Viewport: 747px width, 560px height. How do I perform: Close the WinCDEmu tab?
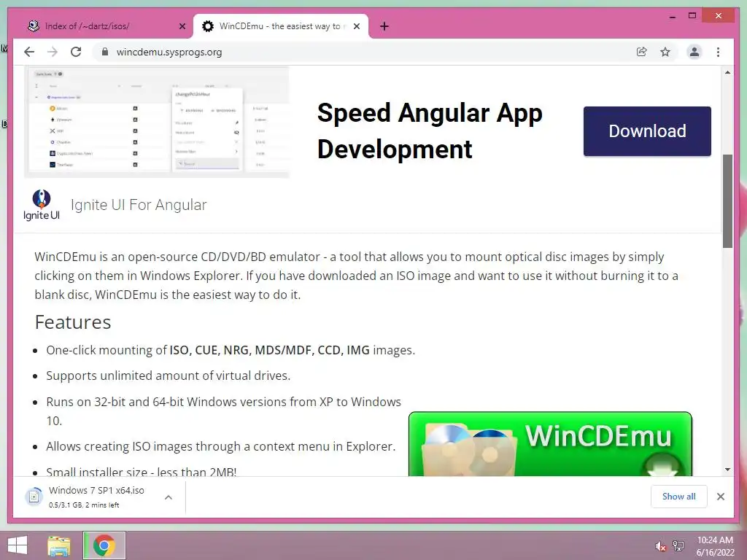(x=356, y=26)
